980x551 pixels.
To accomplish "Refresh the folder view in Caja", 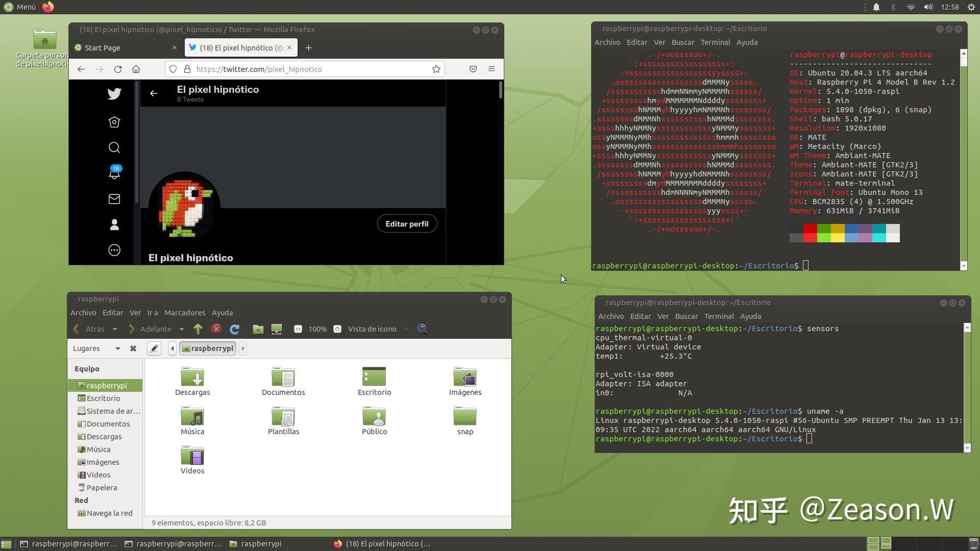I will [x=235, y=329].
